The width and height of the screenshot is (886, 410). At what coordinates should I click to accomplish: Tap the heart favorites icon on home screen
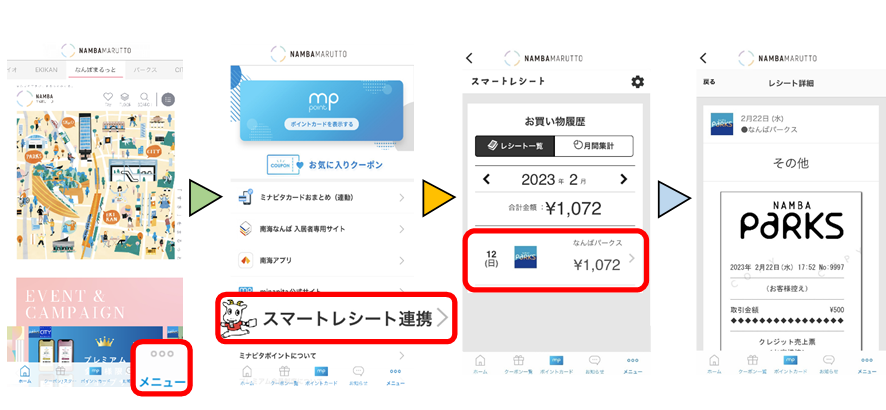click(x=108, y=97)
